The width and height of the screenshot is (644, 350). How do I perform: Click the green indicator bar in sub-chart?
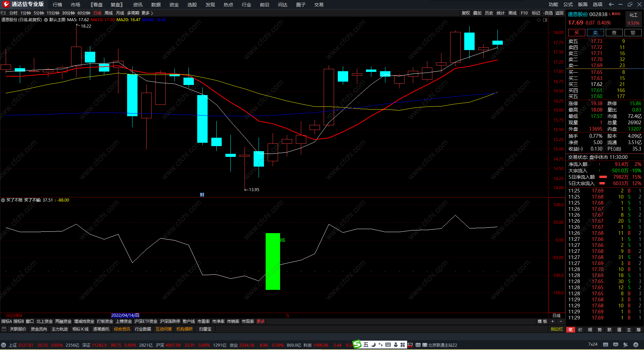click(x=273, y=261)
